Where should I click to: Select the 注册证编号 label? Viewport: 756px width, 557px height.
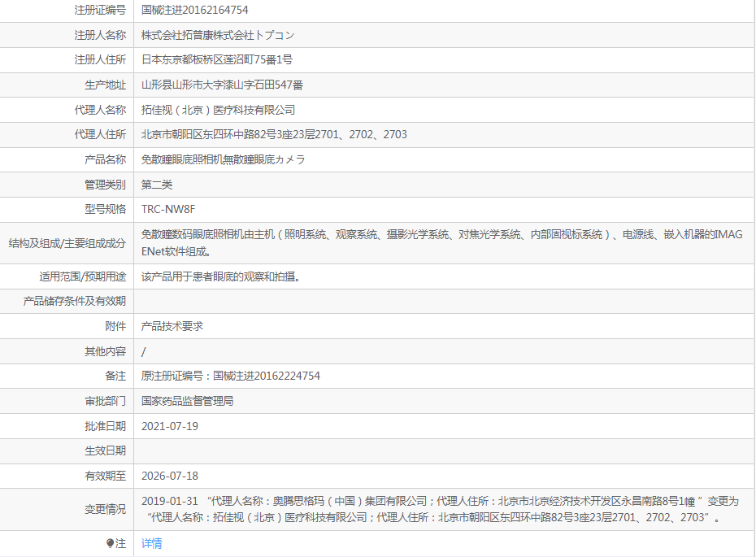point(100,10)
